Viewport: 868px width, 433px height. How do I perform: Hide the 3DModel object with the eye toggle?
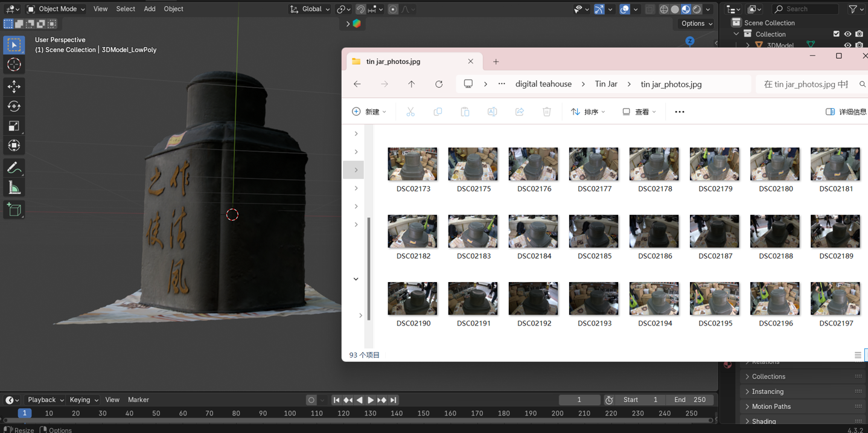tap(847, 45)
